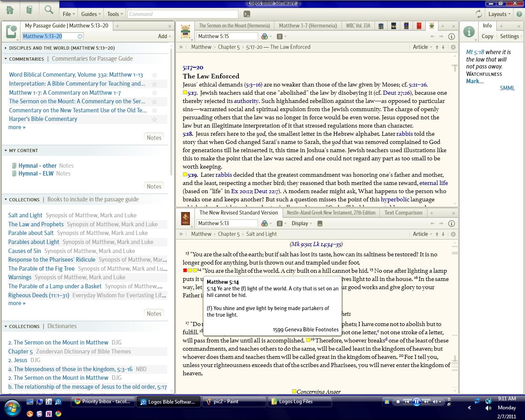This screenshot has height=420, width=525.
Task: Open the Search magnifier icon
Action: [49, 10]
